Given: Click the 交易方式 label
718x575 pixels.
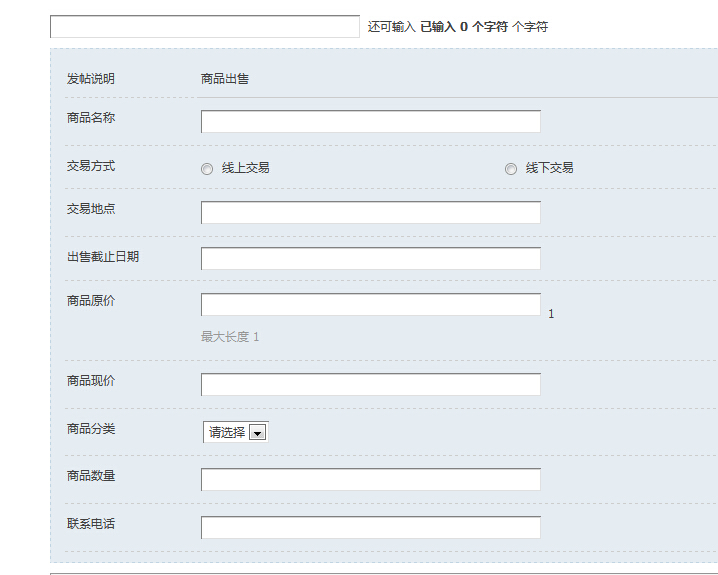Looking at the screenshot, I should pyautogui.click(x=91, y=166).
